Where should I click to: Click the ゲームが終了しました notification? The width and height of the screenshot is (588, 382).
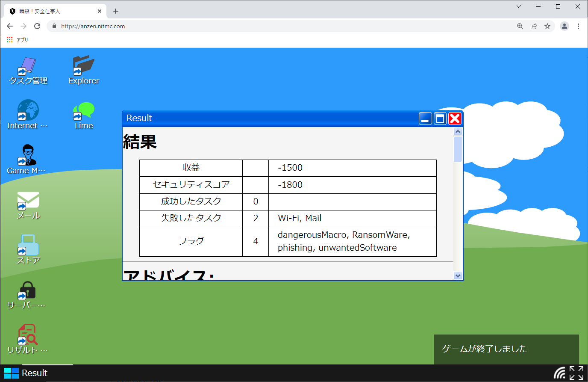[506, 349]
